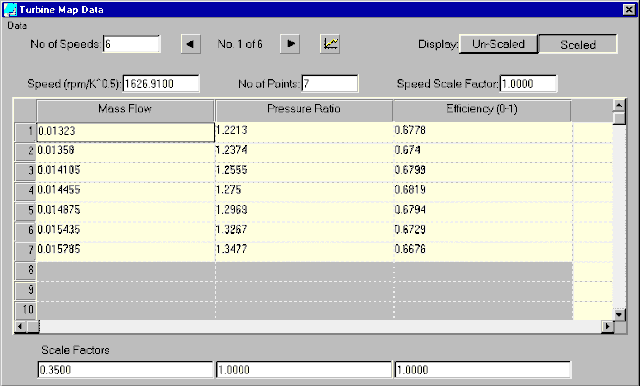Click efficiency cell 0.6778

(x=483, y=131)
